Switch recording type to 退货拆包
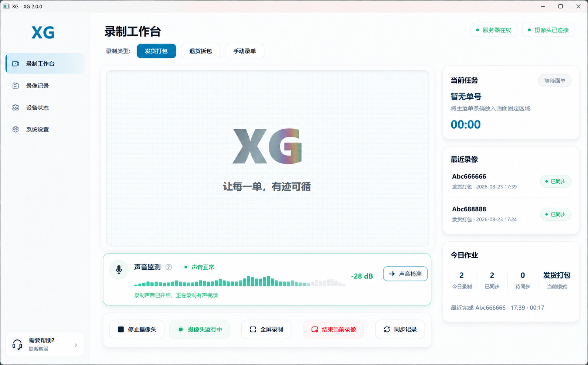Viewport: 588px width, 365px height. coord(201,51)
